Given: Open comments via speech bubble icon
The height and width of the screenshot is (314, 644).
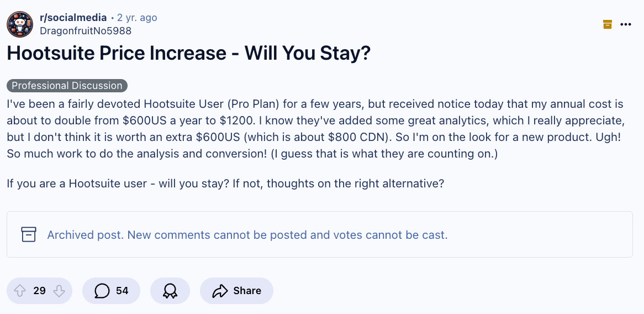Looking at the screenshot, I should tap(102, 291).
